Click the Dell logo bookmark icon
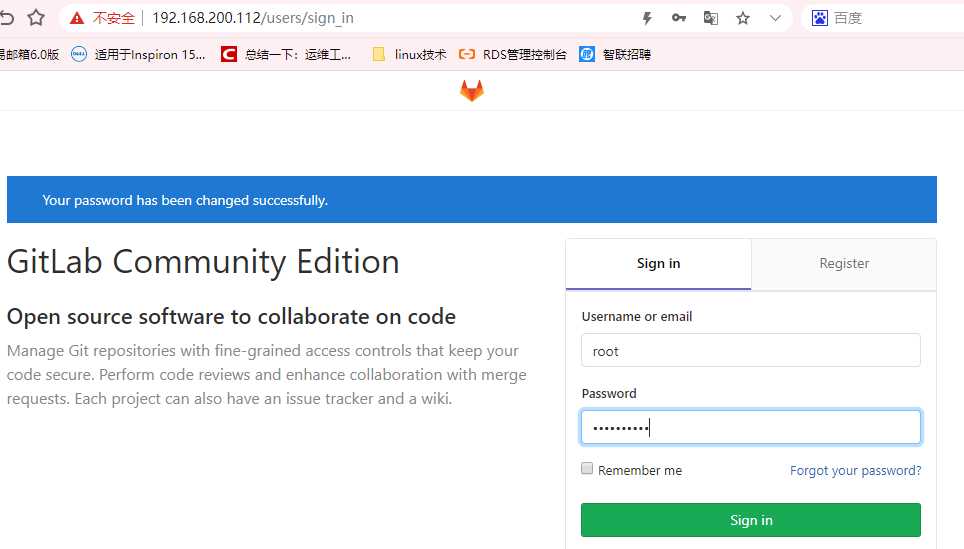964x549 pixels. pos(79,54)
